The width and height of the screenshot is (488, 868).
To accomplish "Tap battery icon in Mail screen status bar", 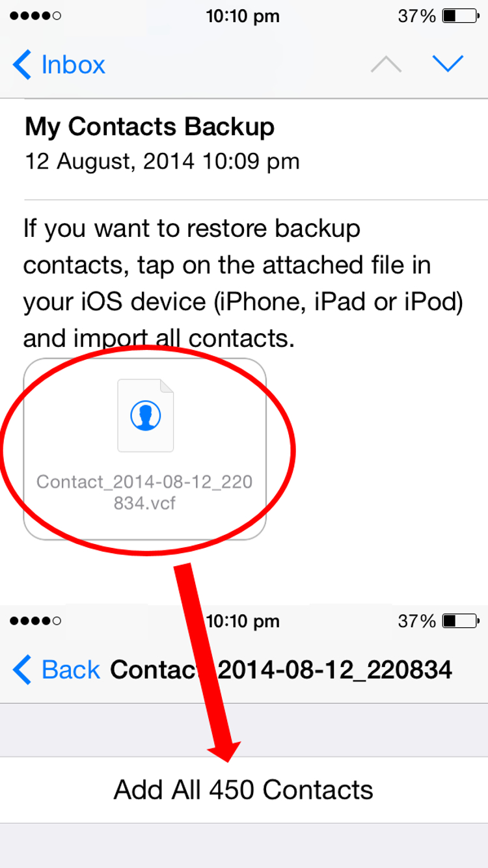I will [x=460, y=16].
